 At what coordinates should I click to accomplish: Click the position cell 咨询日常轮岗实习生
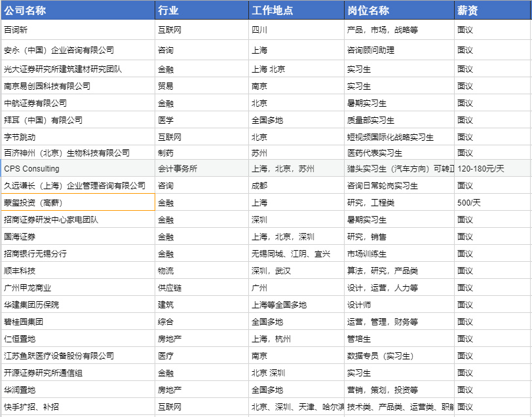pyautogui.click(x=400, y=185)
